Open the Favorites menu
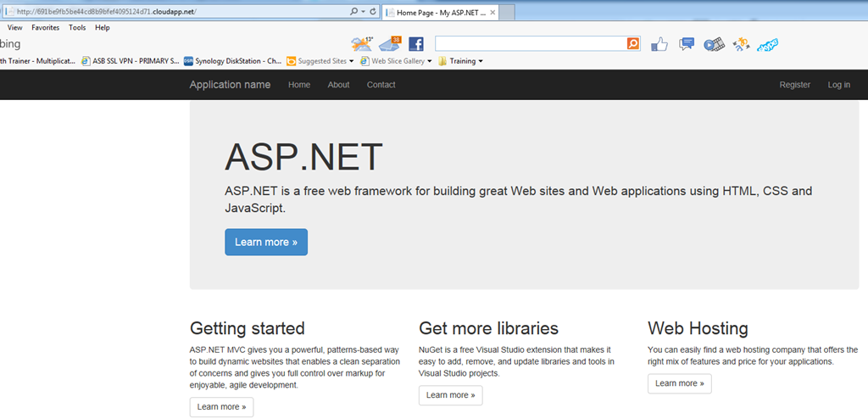Image resolution: width=868 pixels, height=419 pixels. [46, 28]
